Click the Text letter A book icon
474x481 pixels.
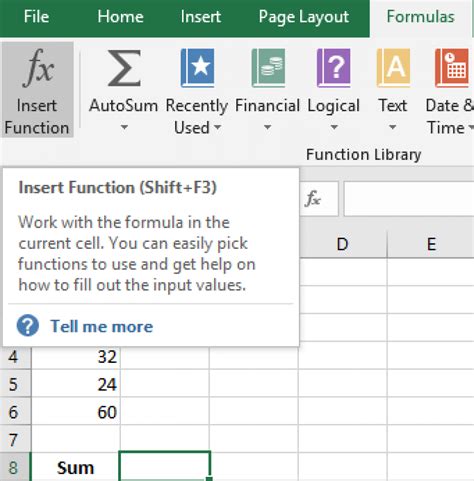tap(393, 68)
